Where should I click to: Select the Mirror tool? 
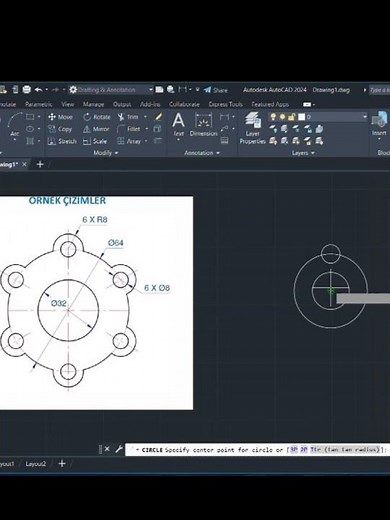click(x=96, y=129)
